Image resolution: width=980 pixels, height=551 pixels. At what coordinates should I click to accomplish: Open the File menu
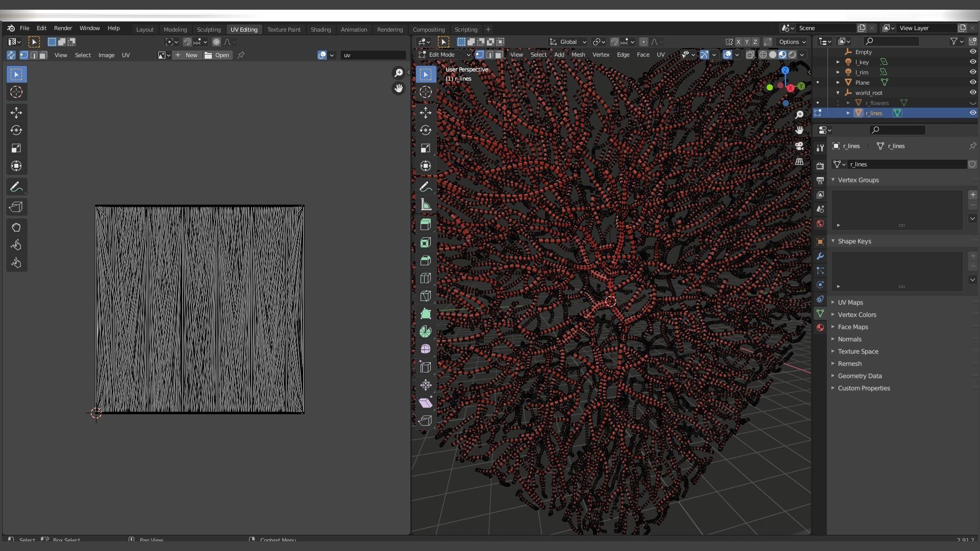[x=24, y=28]
